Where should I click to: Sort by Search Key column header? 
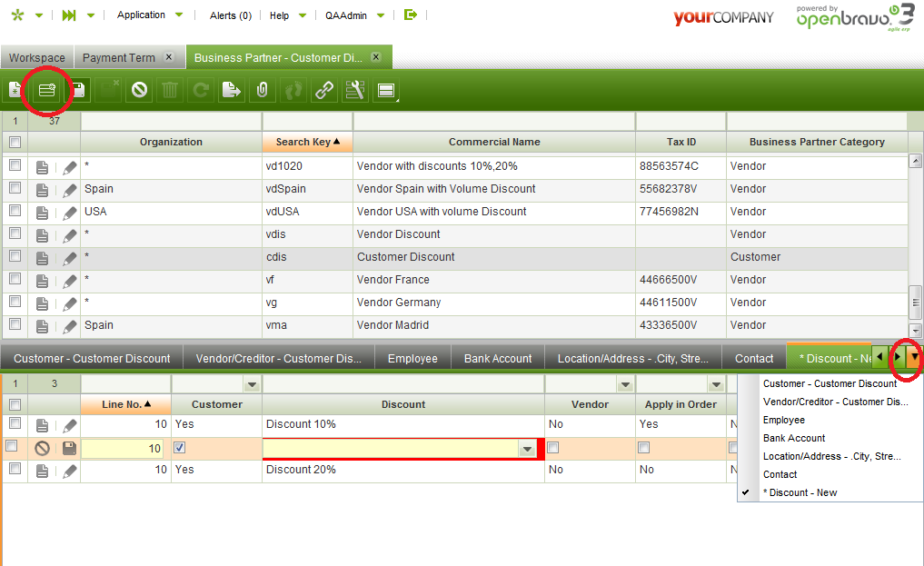tap(307, 142)
